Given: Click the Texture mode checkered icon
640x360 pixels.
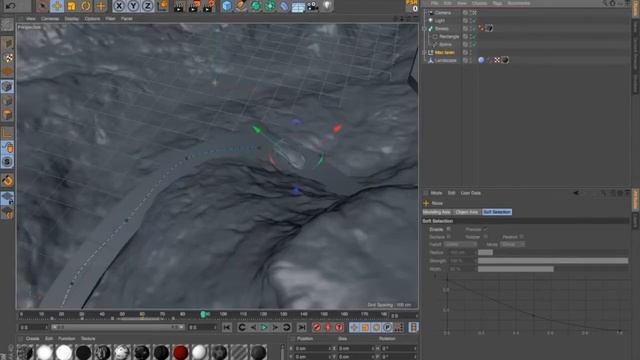Looking at the screenshot, I should 7,58.
